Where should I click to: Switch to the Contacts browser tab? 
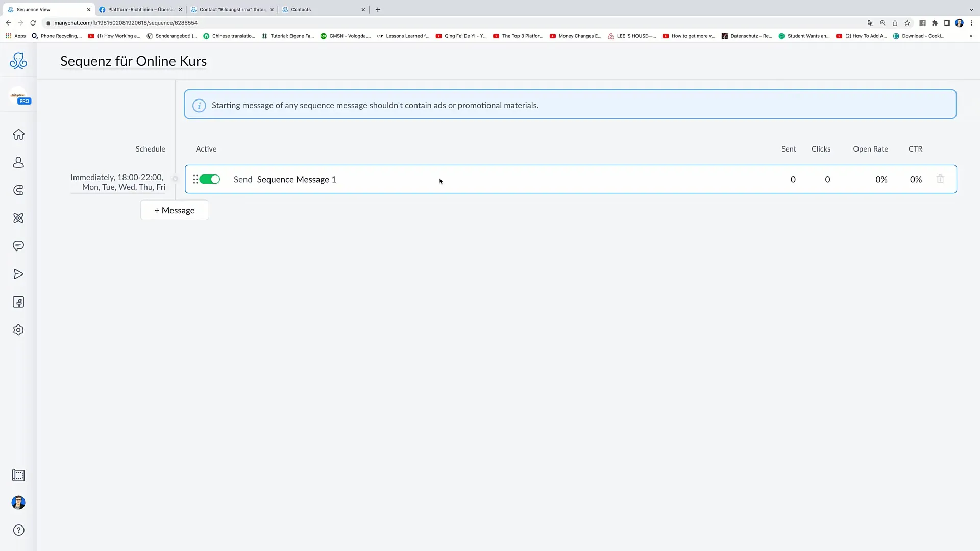(300, 9)
